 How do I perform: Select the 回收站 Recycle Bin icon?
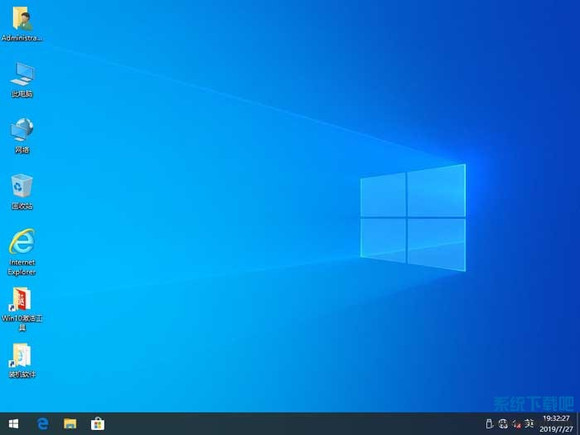click(x=22, y=192)
